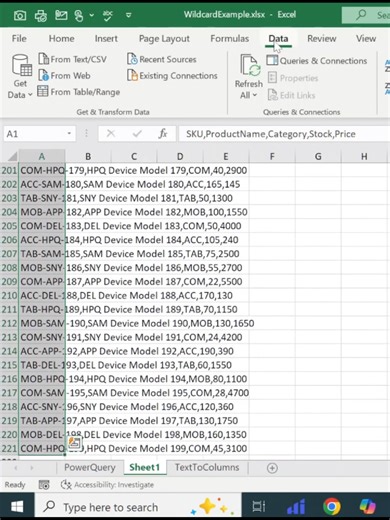The height and width of the screenshot is (520, 390).
Task: Click the New Sheet plus icon
Action: pyautogui.click(x=272, y=468)
